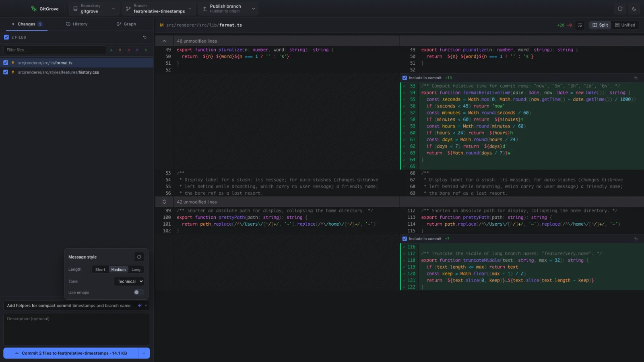The image size is (644, 362).
Task: Click the M status icon in the diff header
Action: click(162, 25)
